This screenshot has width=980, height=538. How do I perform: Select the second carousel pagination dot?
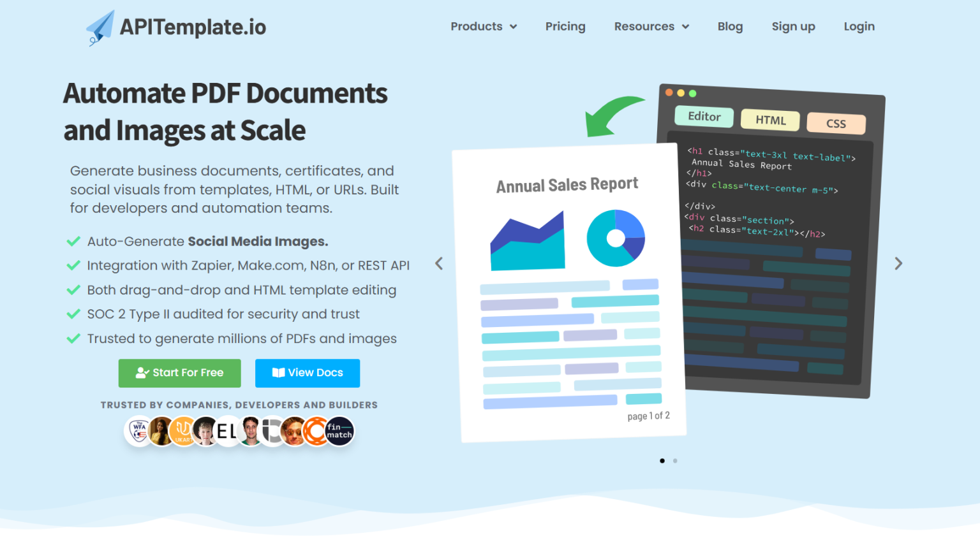point(675,460)
